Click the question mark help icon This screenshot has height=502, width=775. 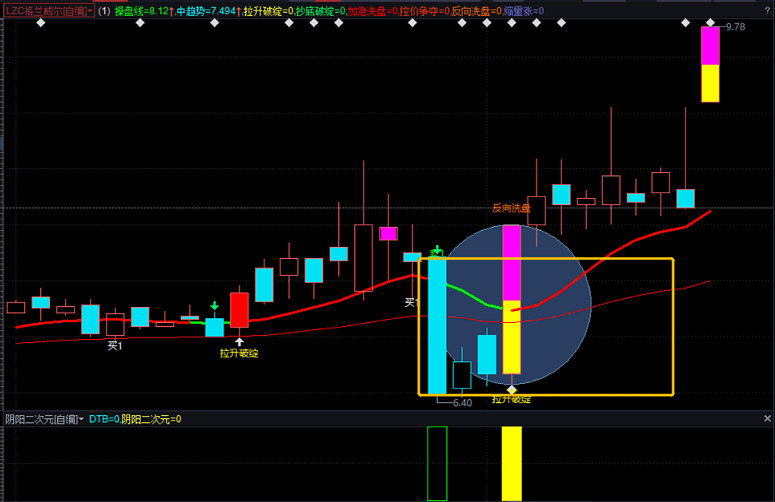tap(768, 10)
